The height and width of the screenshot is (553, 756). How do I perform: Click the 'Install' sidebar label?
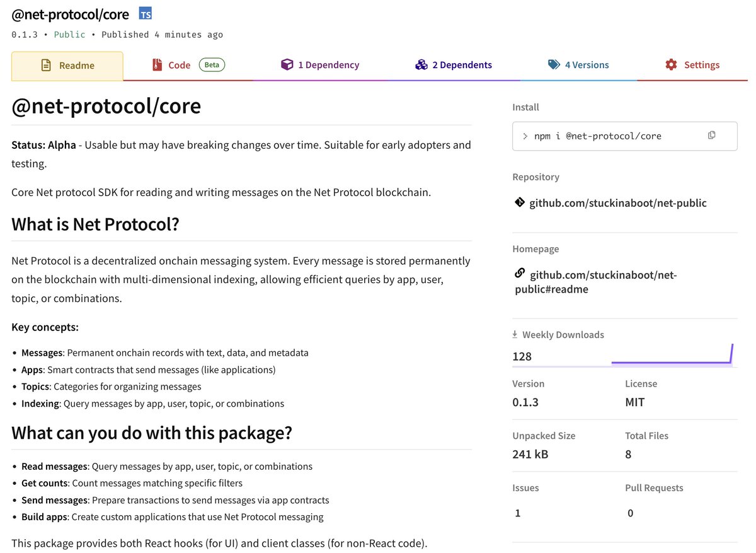525,107
